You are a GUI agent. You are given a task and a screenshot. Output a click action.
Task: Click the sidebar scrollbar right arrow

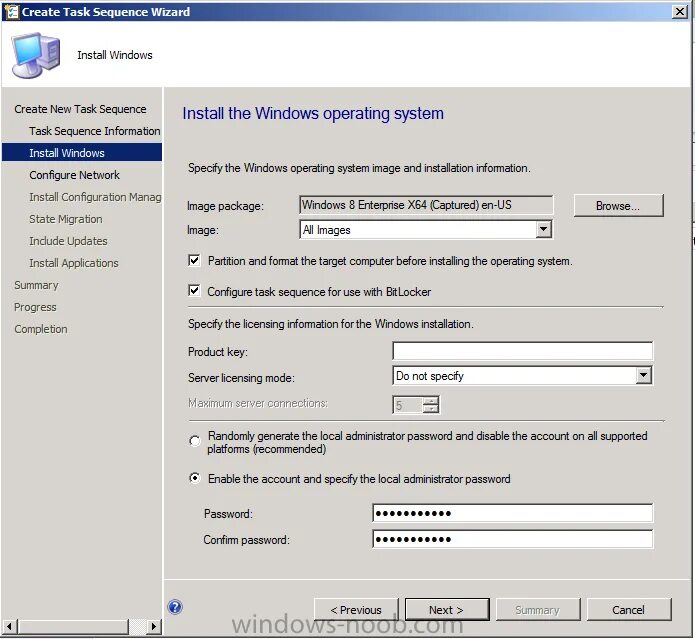click(x=153, y=626)
